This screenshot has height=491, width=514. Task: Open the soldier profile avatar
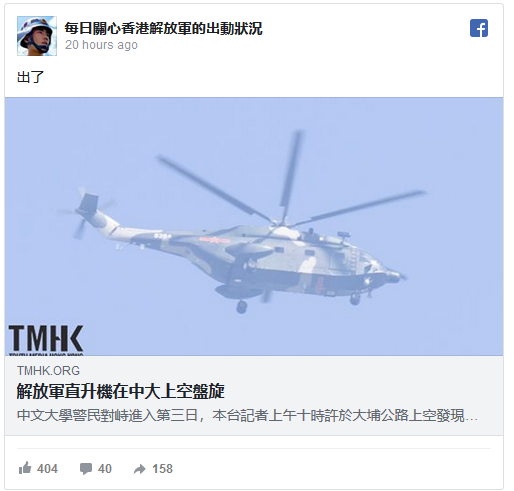coord(37,36)
